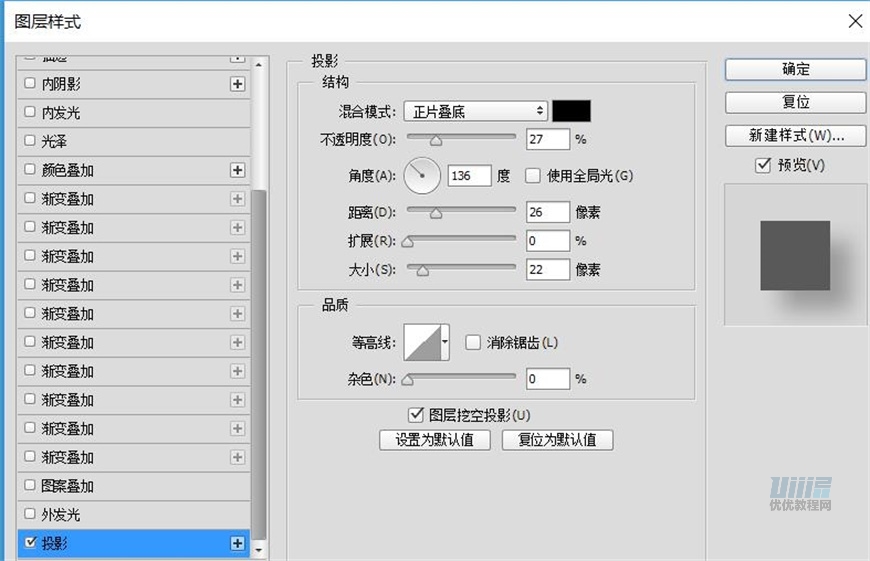The image size is (870, 561).
Task: Click the styles list scroll-up arrow
Action: tap(260, 65)
